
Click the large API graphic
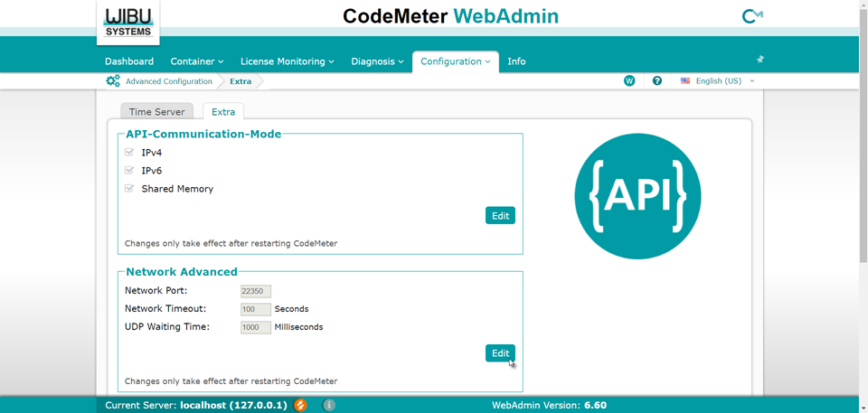(x=637, y=196)
